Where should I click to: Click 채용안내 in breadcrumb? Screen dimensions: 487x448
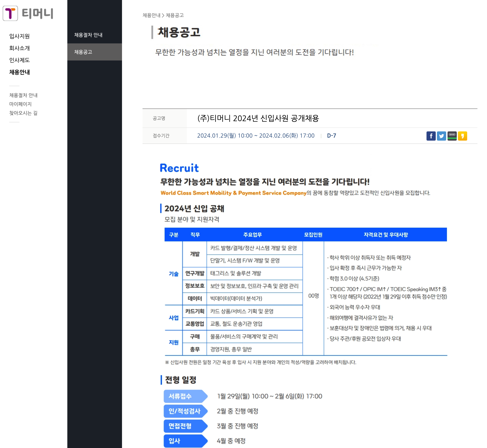[151, 15]
